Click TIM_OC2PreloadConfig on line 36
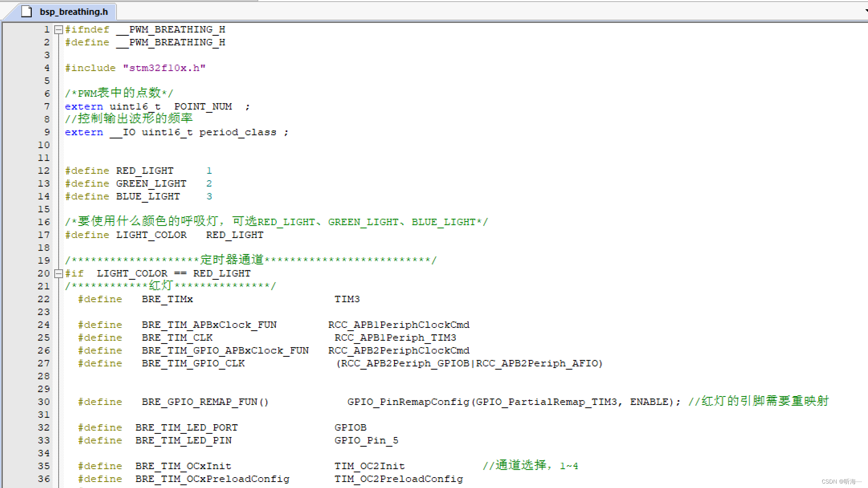Viewport: 868px width, 488px height. coord(398,479)
